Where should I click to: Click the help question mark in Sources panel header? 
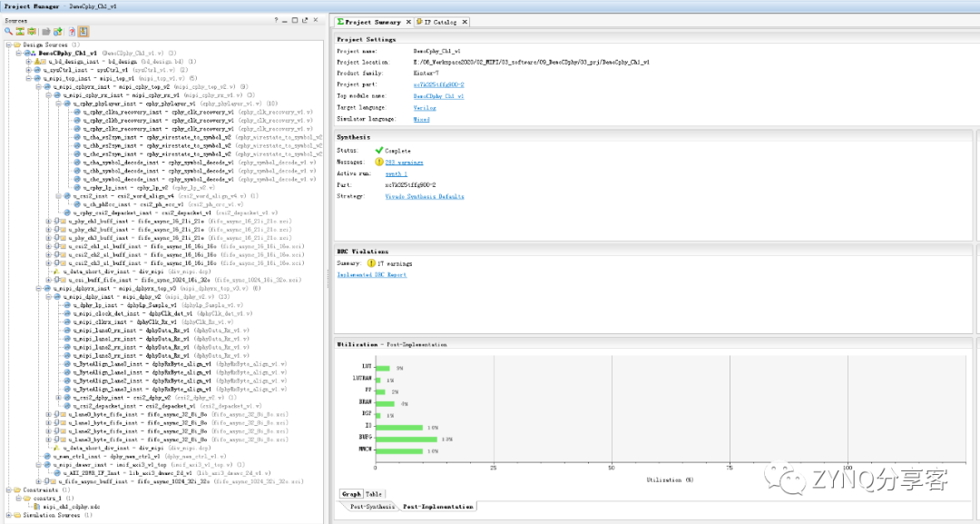[277, 20]
